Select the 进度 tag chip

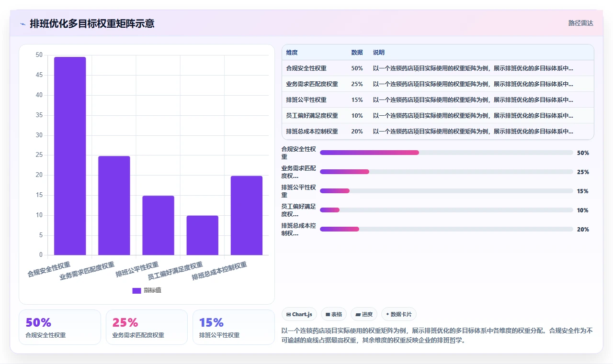(x=364, y=314)
